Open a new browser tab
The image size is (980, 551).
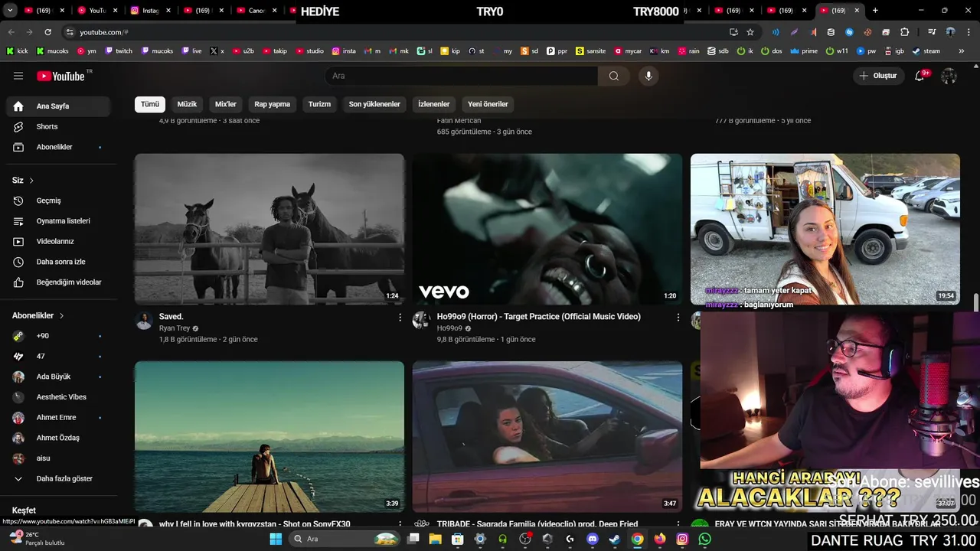(x=875, y=11)
